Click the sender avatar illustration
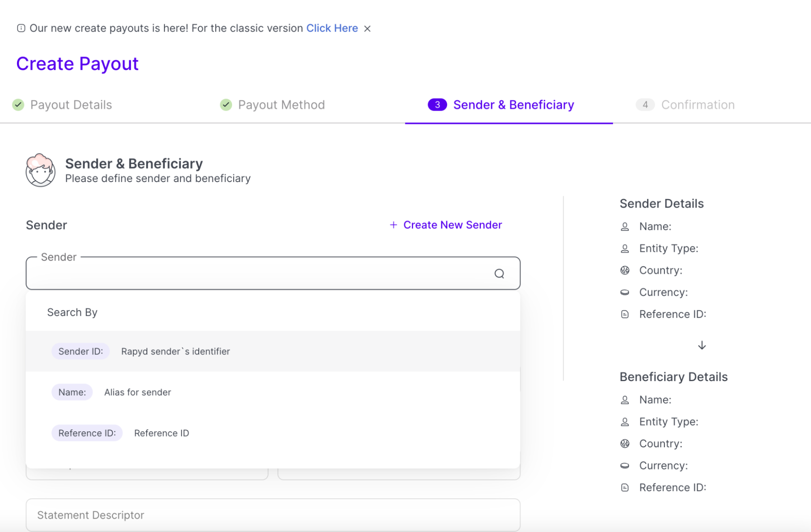The width and height of the screenshot is (811, 532). pos(40,170)
